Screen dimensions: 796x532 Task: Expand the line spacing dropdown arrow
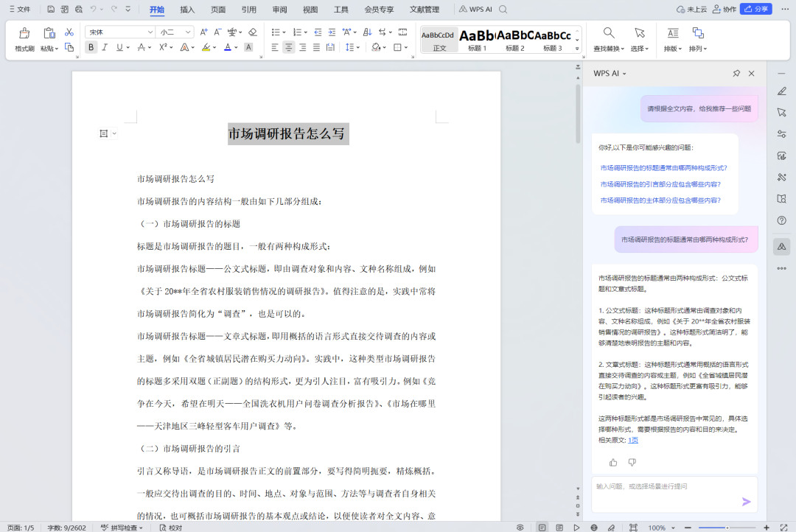[358, 48]
